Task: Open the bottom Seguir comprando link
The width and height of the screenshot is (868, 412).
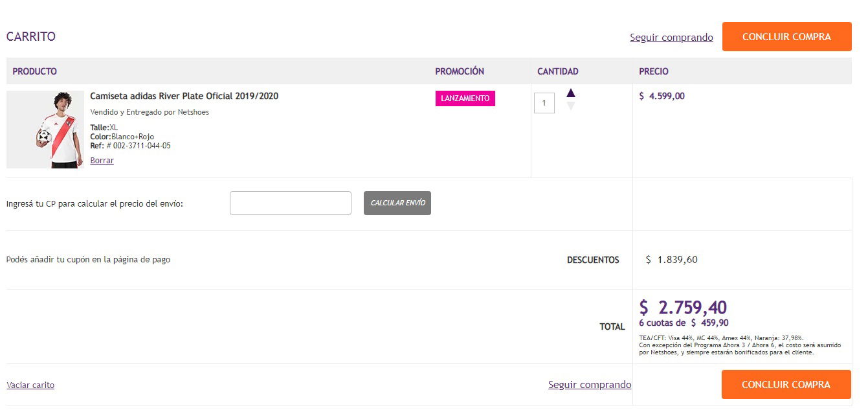Action: (x=590, y=385)
